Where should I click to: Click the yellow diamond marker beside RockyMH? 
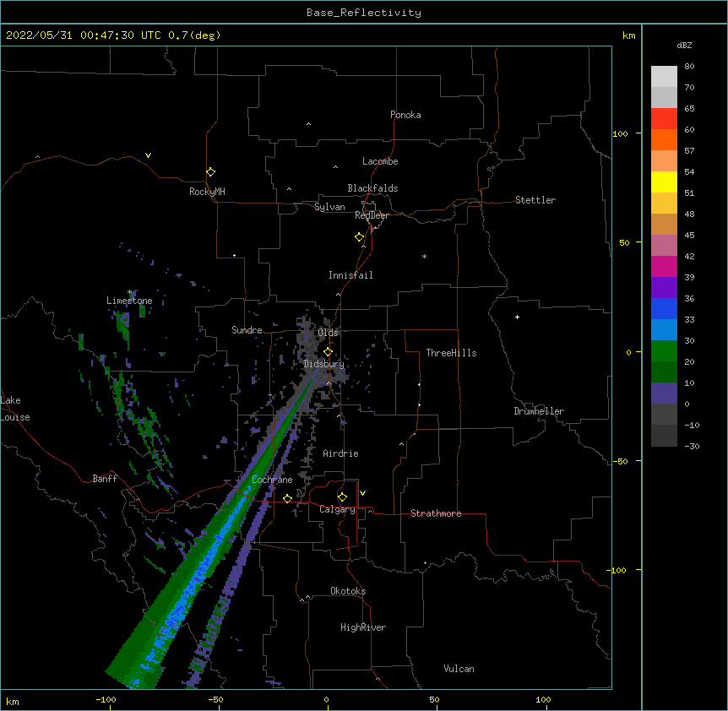(210, 172)
